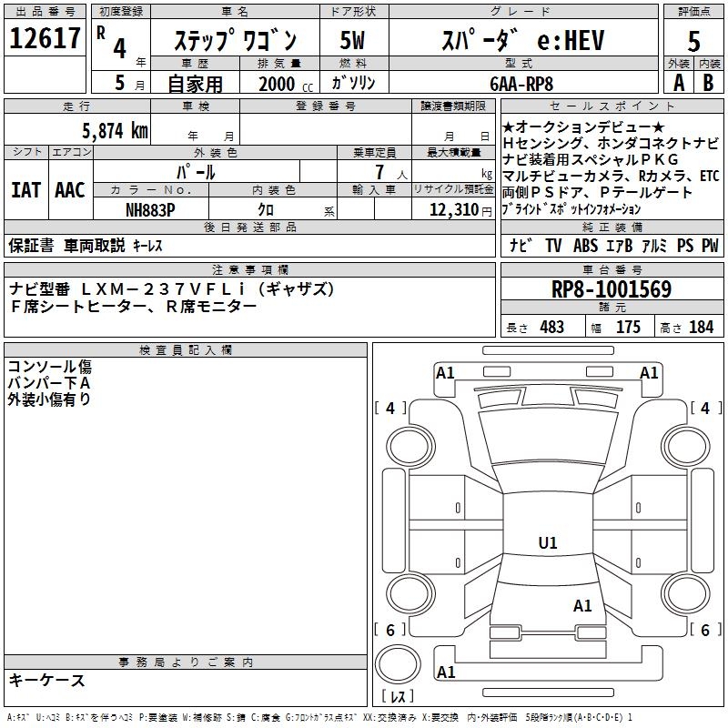Click the rear-left tire circle
This screenshot has height=728, width=728.
click(409, 594)
